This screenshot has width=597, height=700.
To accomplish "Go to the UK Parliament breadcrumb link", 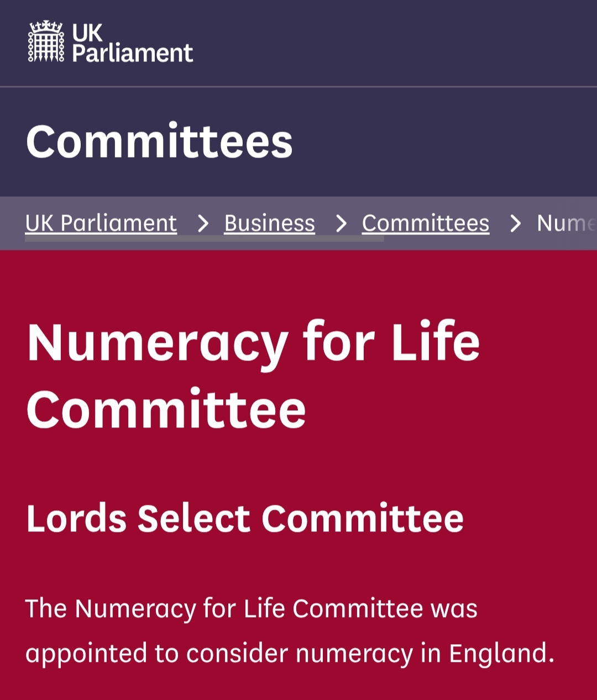I will (x=101, y=223).
